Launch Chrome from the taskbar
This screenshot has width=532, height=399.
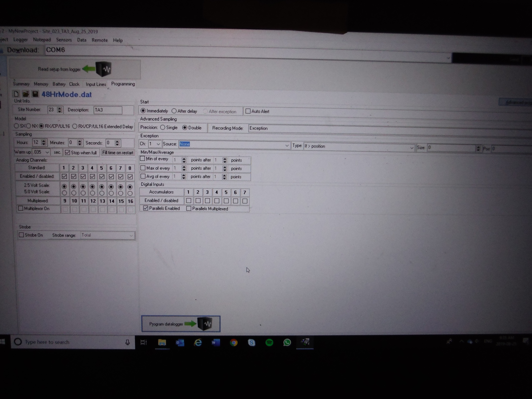coord(234,342)
